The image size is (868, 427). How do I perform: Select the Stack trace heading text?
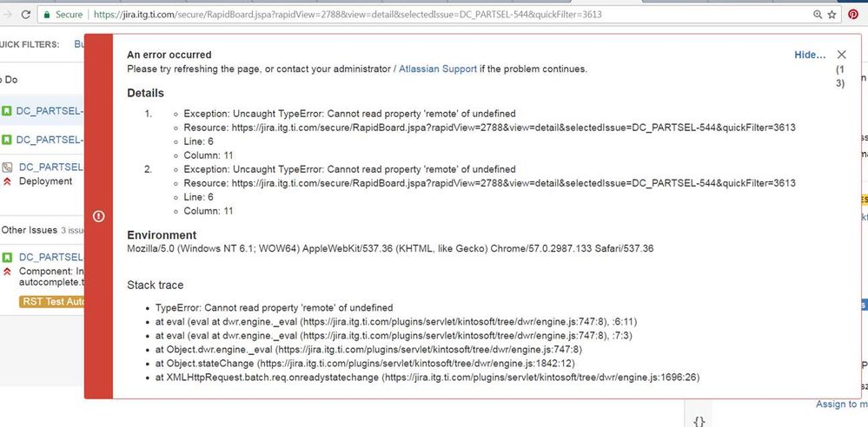155,286
